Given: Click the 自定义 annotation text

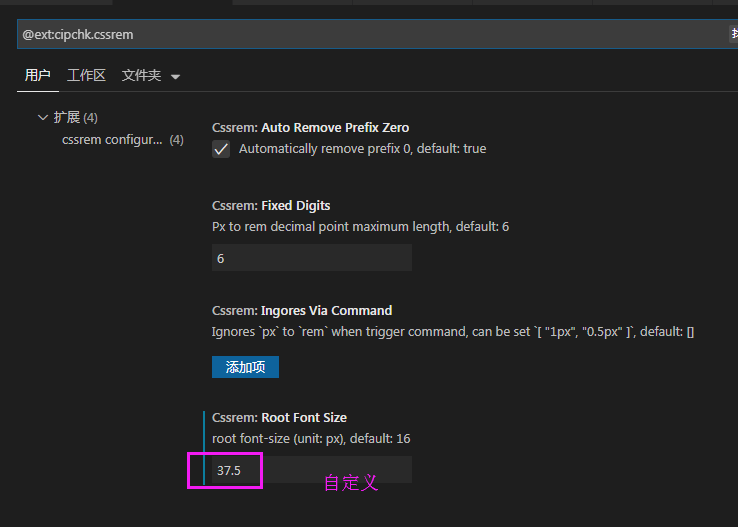Looking at the screenshot, I should (351, 482).
